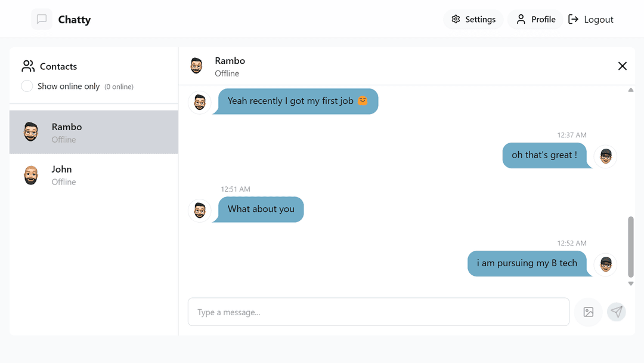Click the 'Type a message...' input field
Viewport: 644px width, 363px height.
[378, 312]
